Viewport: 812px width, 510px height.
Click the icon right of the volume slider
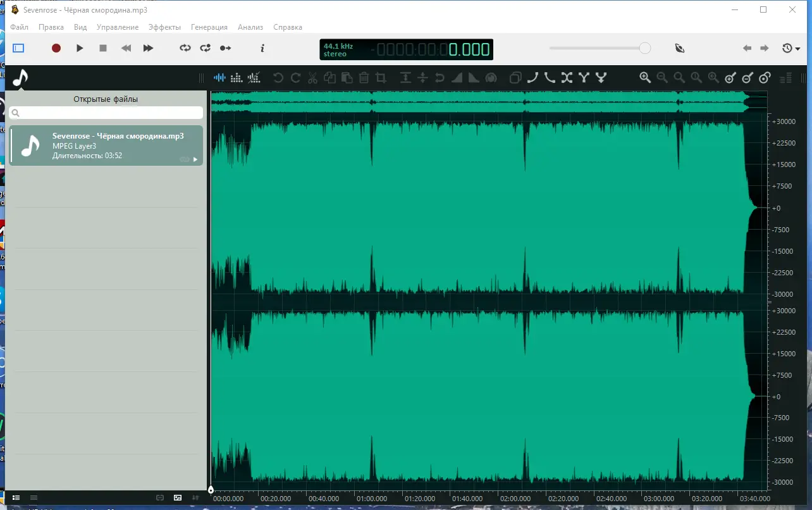tap(680, 48)
